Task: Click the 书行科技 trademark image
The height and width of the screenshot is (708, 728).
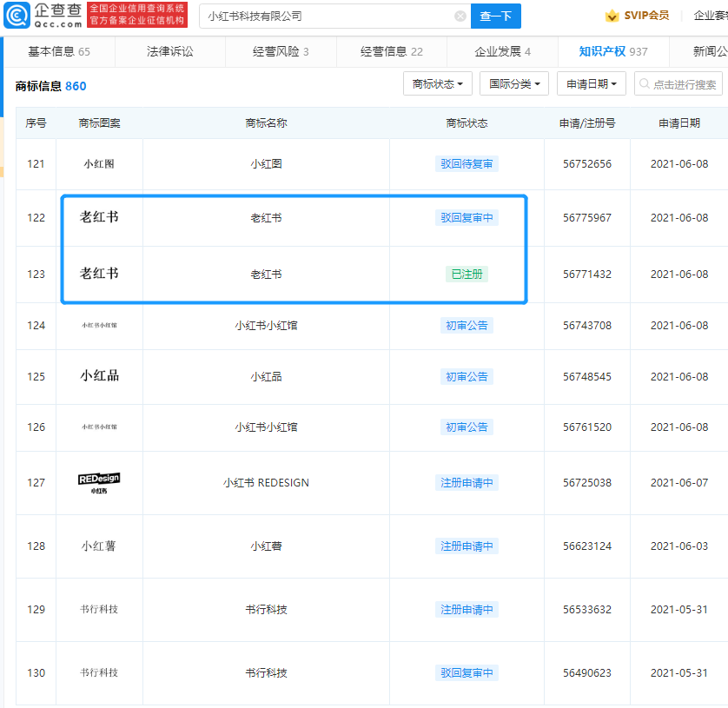Action: coord(98,609)
